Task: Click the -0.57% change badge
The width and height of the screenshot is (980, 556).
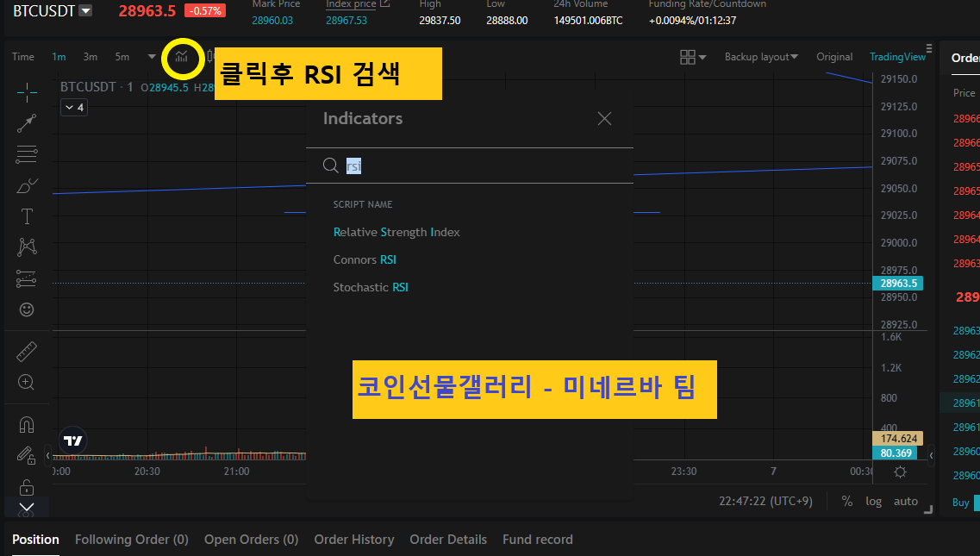Action: point(205,10)
